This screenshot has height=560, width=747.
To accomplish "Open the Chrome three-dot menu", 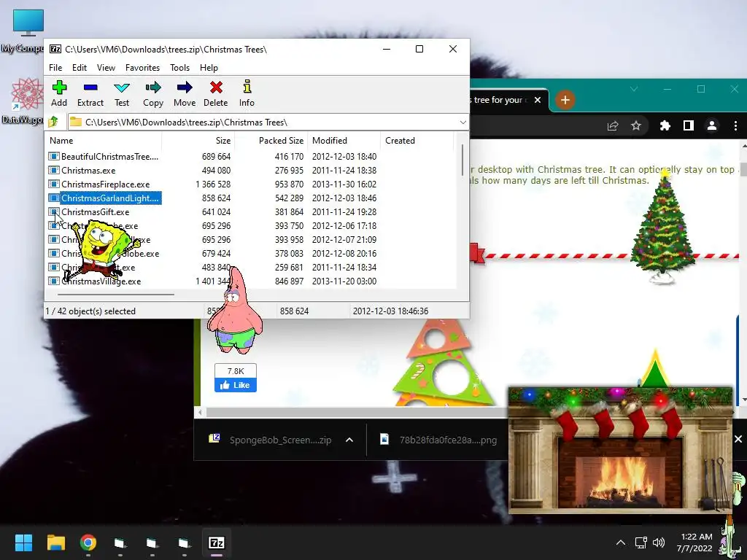I will (735, 125).
